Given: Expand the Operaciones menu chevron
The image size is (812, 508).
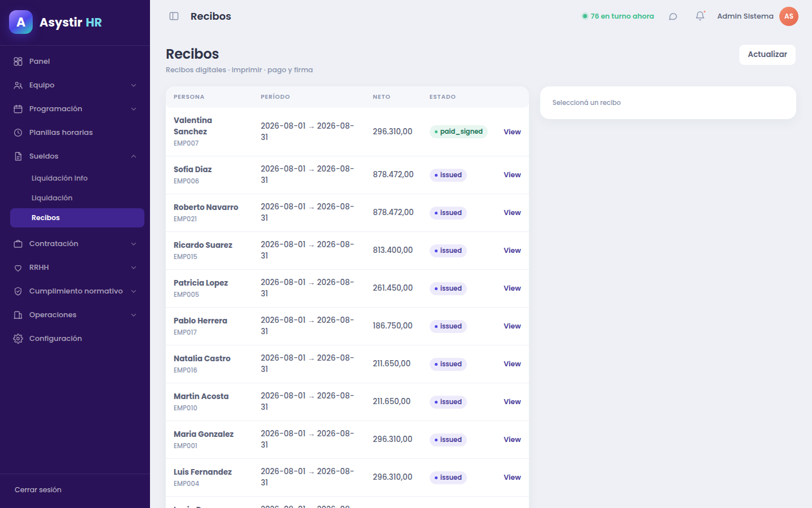Looking at the screenshot, I should [134, 315].
